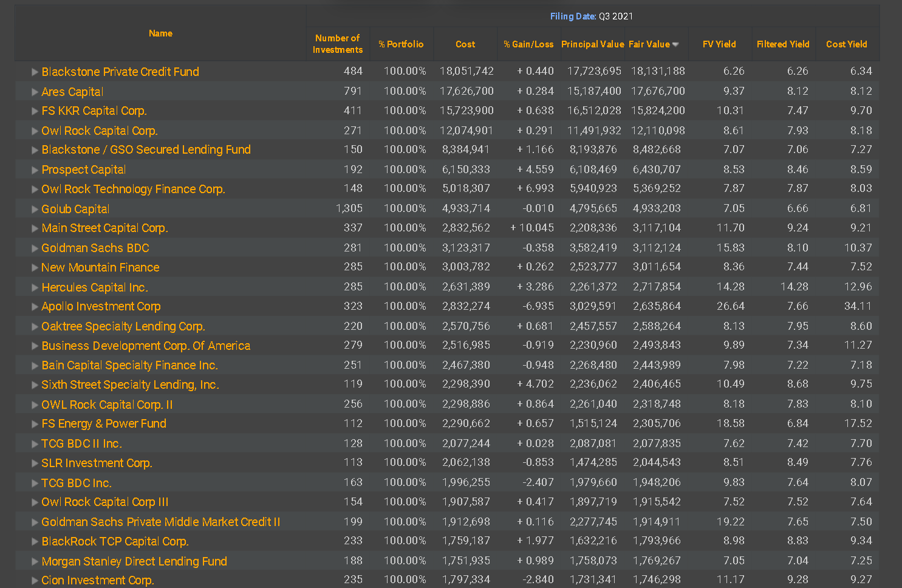This screenshot has width=902, height=588.
Task: Open Morgan Stanley Direct Lending Fund link
Action: coord(134,561)
